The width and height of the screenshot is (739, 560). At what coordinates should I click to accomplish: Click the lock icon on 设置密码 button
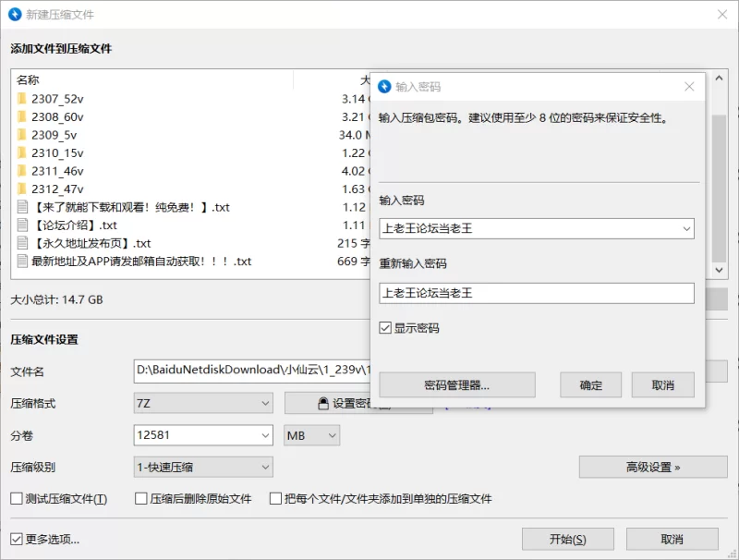(x=323, y=403)
